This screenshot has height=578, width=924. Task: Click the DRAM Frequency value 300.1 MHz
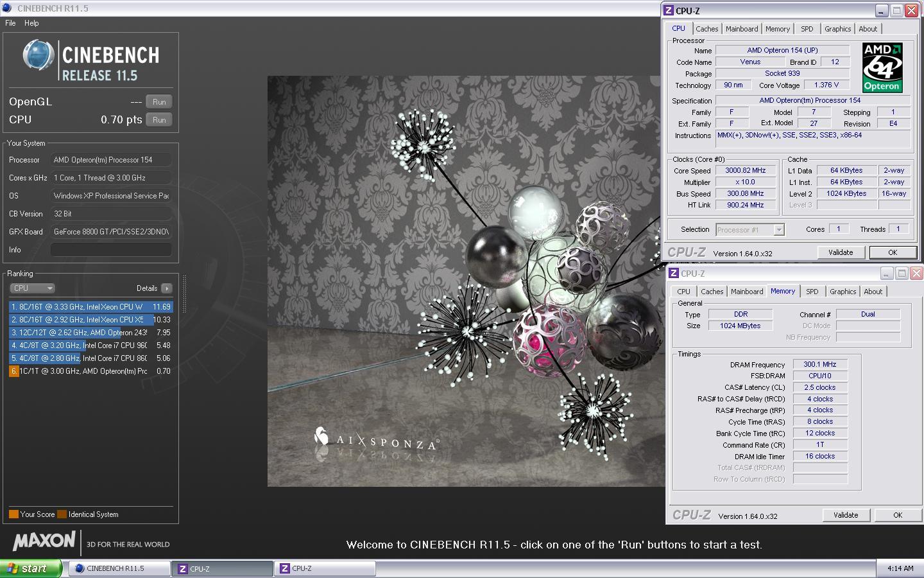[x=820, y=364]
